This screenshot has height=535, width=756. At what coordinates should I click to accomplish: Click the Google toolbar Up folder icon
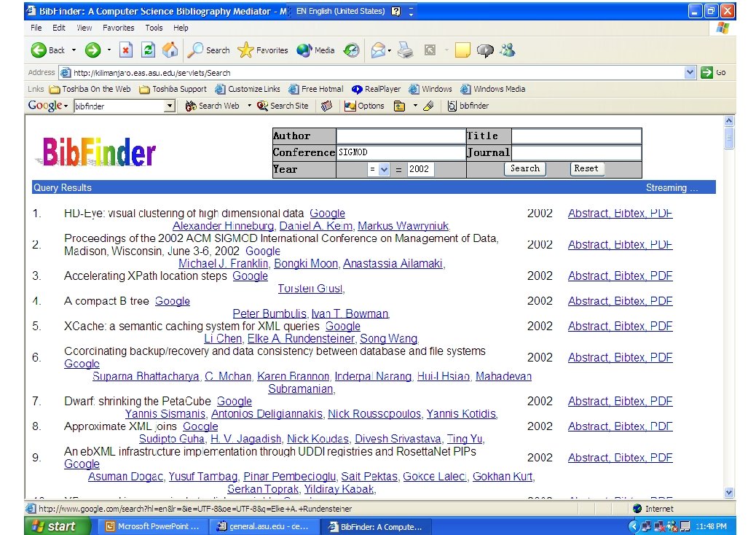tap(399, 106)
